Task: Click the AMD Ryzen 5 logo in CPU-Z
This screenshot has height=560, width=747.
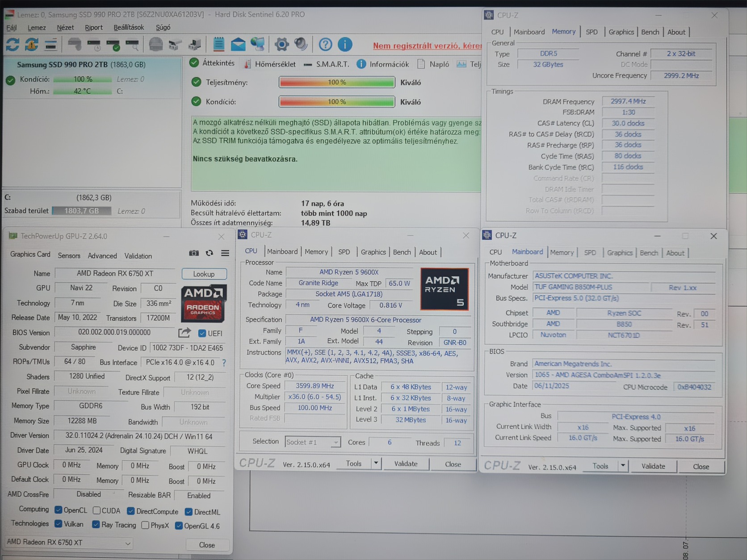Action: 445,289
